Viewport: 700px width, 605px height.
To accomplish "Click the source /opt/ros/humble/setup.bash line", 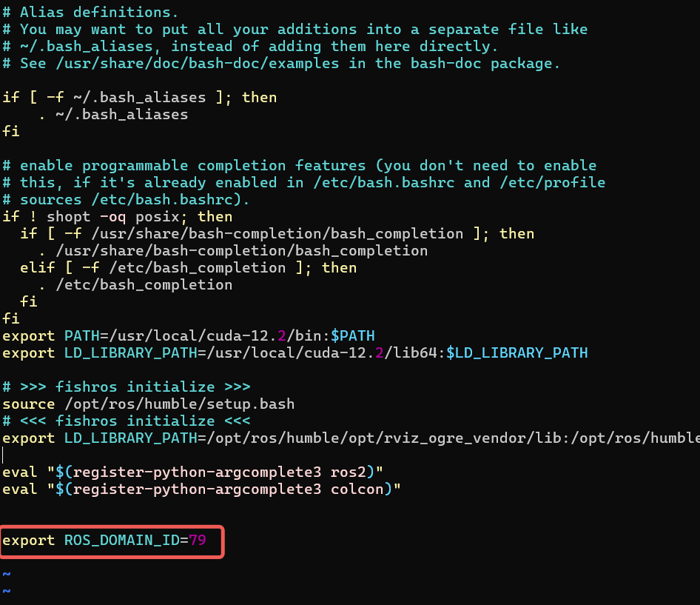I will pyautogui.click(x=148, y=404).
